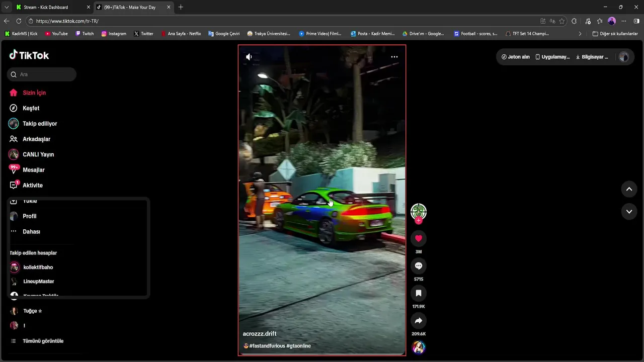Open the browser extensions puzzle icon
This screenshot has width=644, height=362.
pos(574,21)
